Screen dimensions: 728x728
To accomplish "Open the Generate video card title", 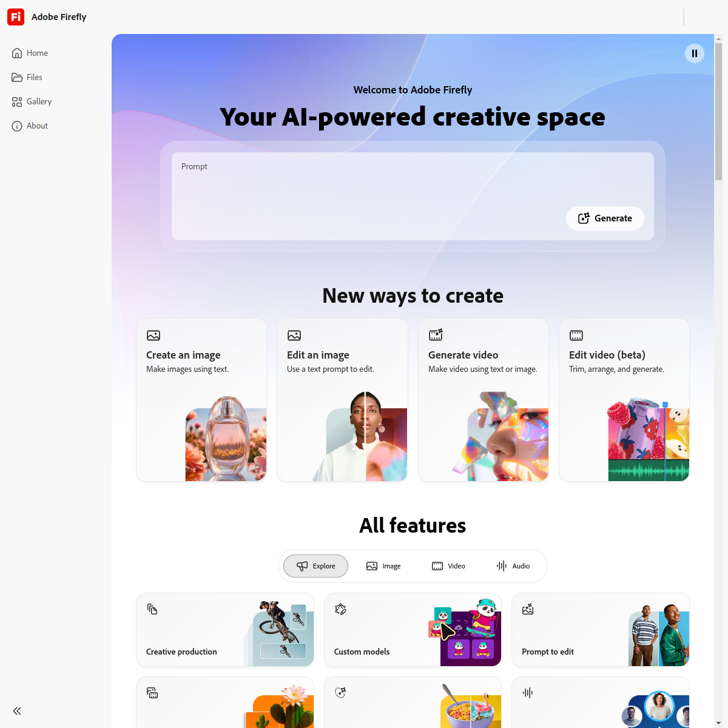I will tap(463, 355).
